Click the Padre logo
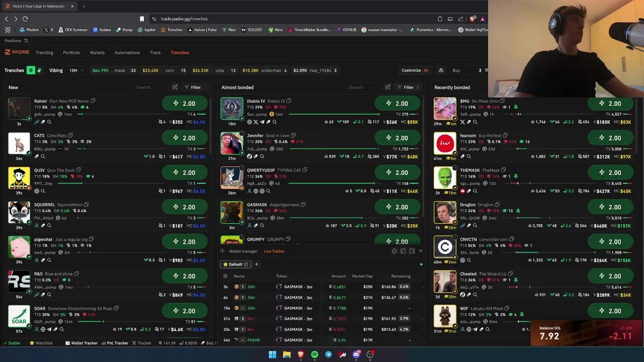 click(x=17, y=52)
